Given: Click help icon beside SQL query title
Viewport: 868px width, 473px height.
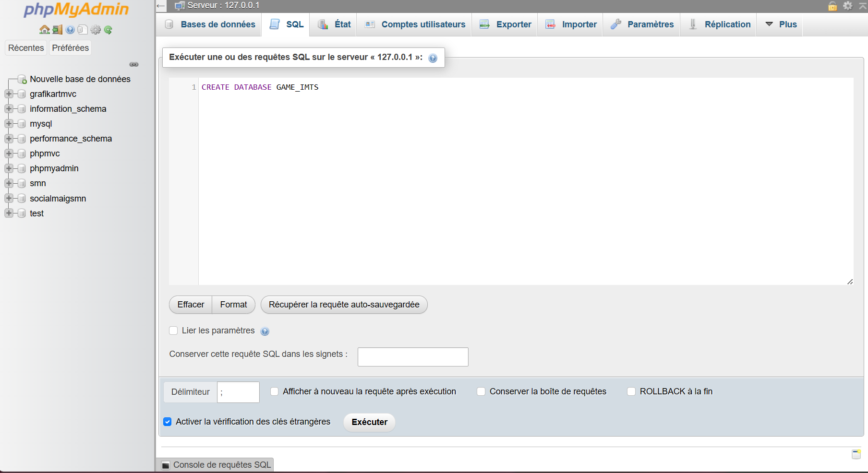Looking at the screenshot, I should coord(433,58).
